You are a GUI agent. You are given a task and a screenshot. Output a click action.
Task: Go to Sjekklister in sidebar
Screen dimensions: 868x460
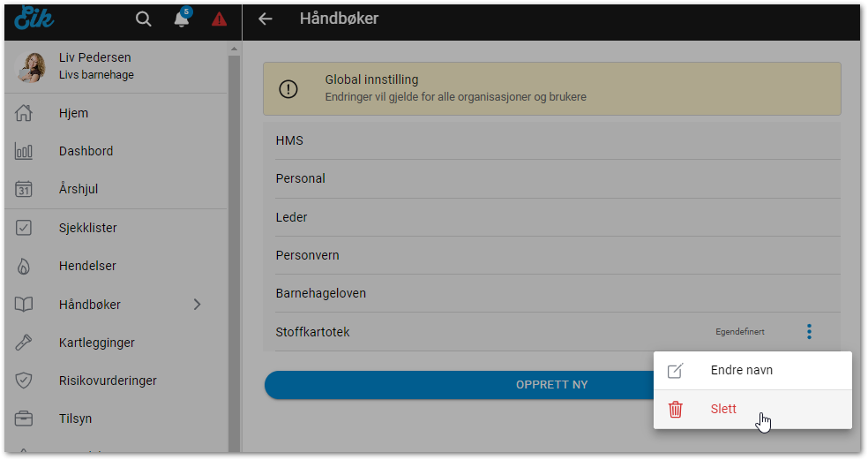pyautogui.click(x=87, y=228)
